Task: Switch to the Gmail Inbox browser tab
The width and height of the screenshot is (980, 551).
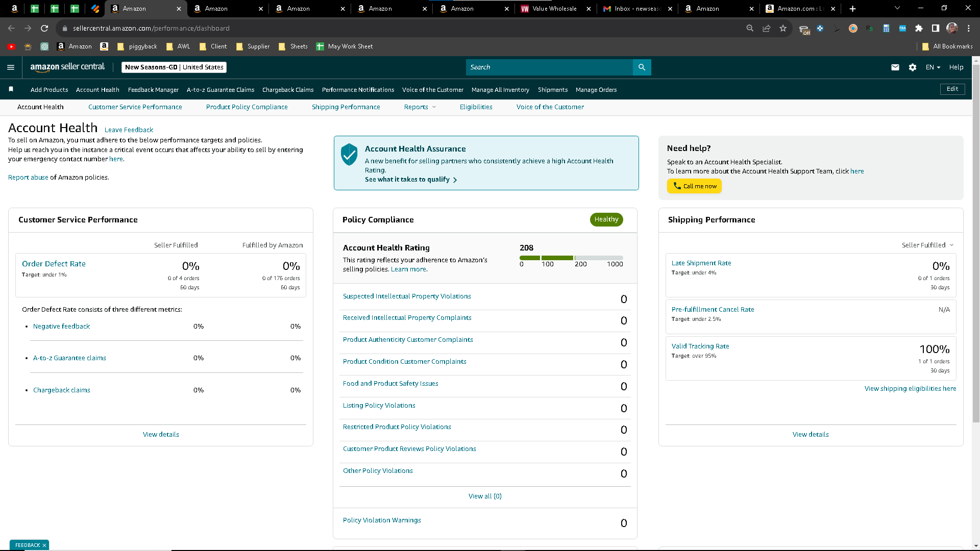Action: pos(637,9)
